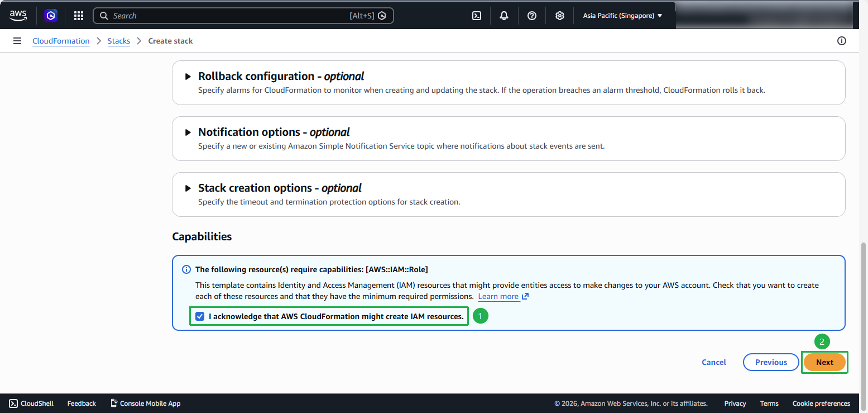Open the Asia Pacific (Singapore) region dropdown
868x413 pixels.
click(623, 16)
